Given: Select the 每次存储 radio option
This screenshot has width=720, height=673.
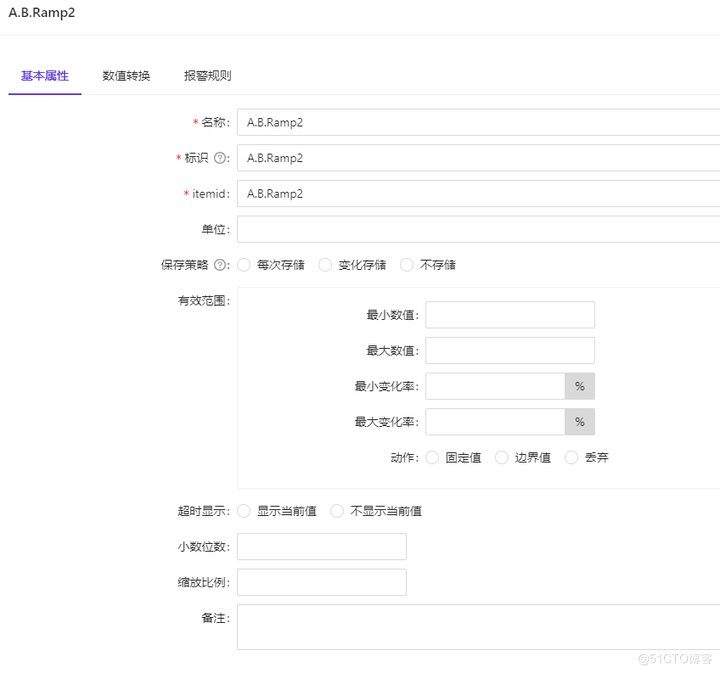Looking at the screenshot, I should [244, 265].
